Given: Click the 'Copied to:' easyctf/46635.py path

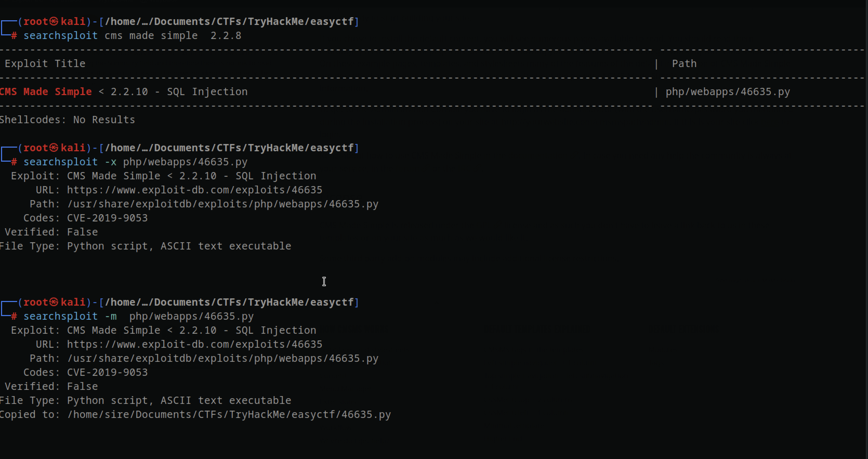Looking at the screenshot, I should [229, 415].
